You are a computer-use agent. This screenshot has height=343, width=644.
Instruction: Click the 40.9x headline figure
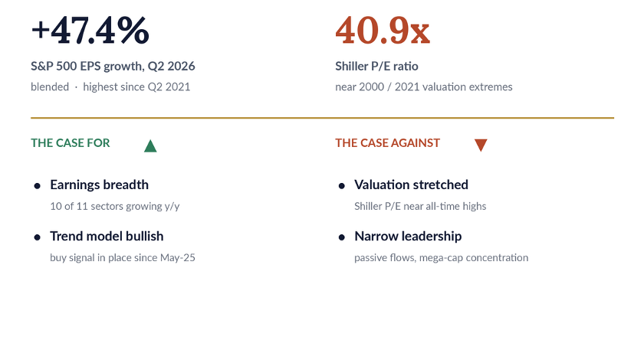(x=383, y=30)
